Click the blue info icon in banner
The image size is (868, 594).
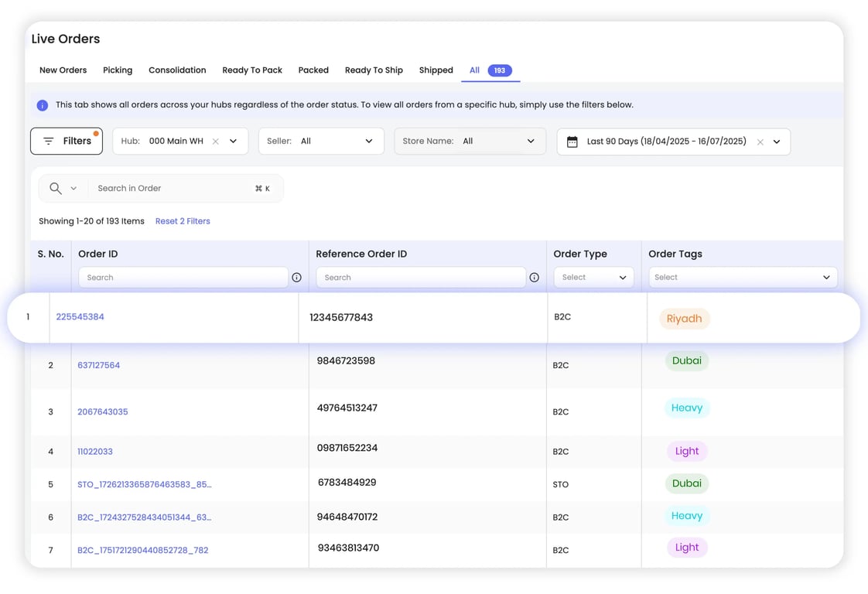(43, 105)
